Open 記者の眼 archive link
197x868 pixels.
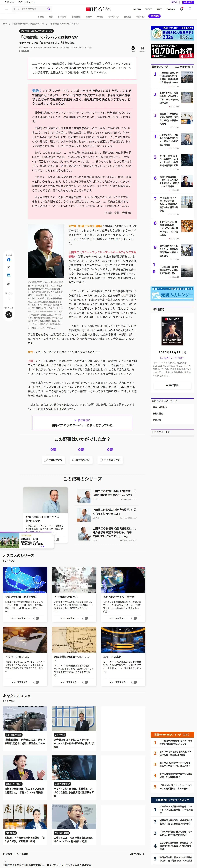point(157,420)
